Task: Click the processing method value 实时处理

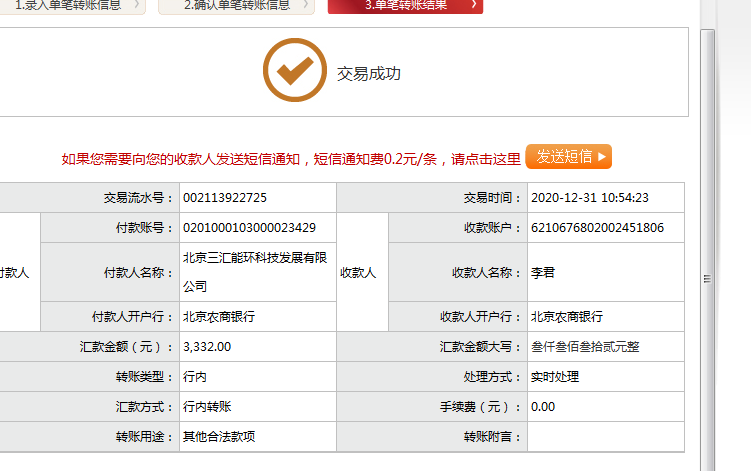Action: pos(554,377)
